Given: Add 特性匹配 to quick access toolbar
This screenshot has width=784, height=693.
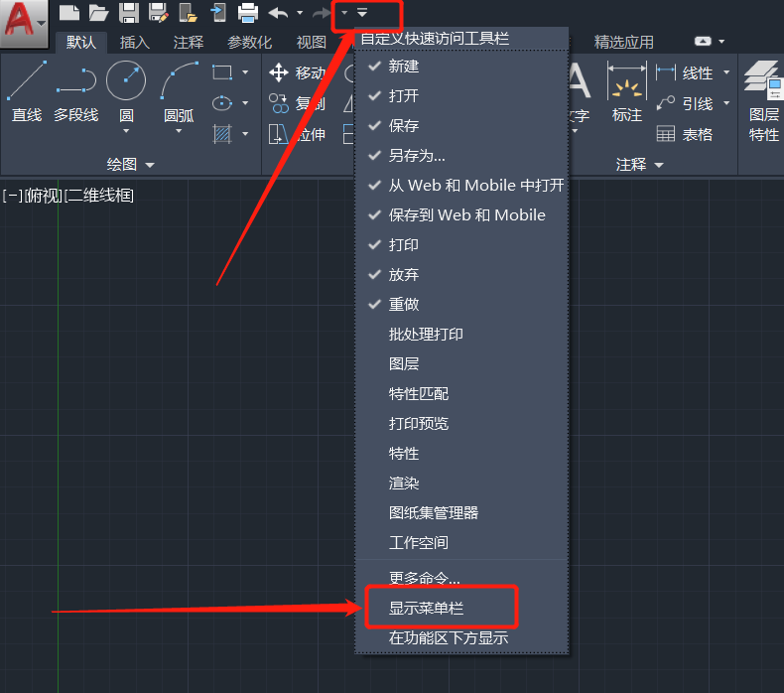Looking at the screenshot, I should click(461, 394).
